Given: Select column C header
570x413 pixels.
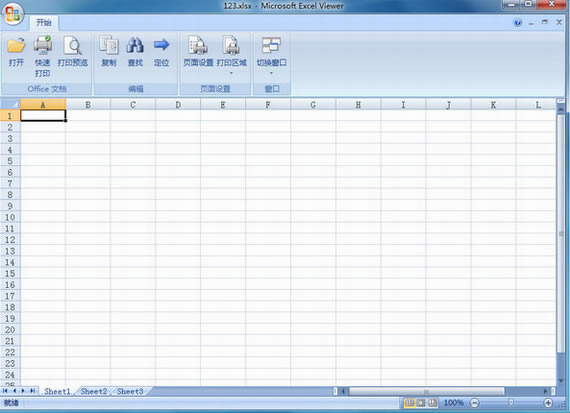Looking at the screenshot, I should (133, 105).
